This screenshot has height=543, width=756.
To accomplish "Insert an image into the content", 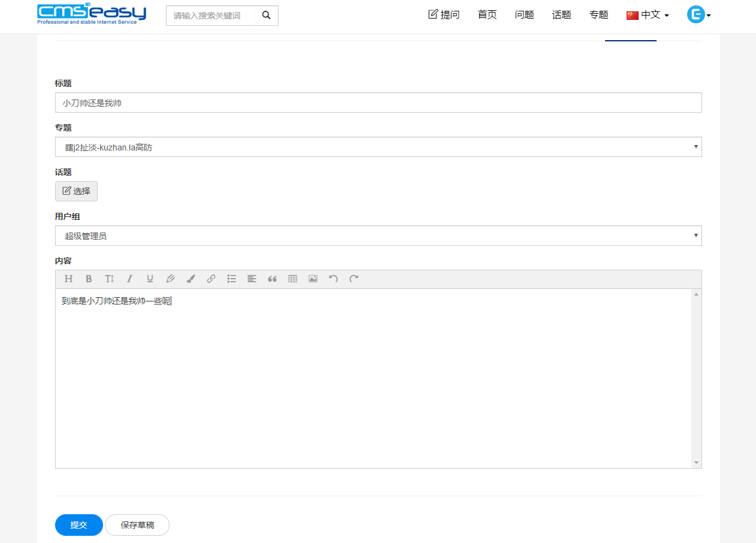I will pos(313,279).
